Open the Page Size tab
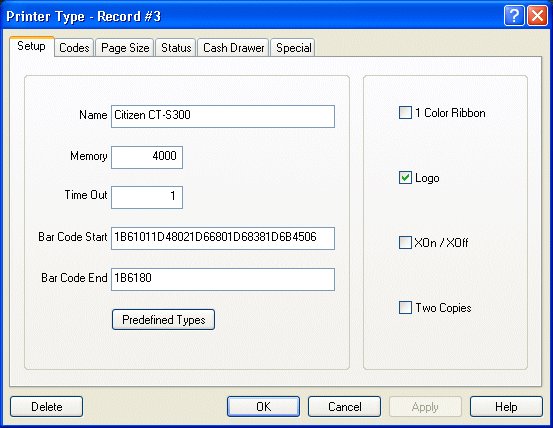This screenshot has width=553, height=428. pyautogui.click(x=125, y=48)
